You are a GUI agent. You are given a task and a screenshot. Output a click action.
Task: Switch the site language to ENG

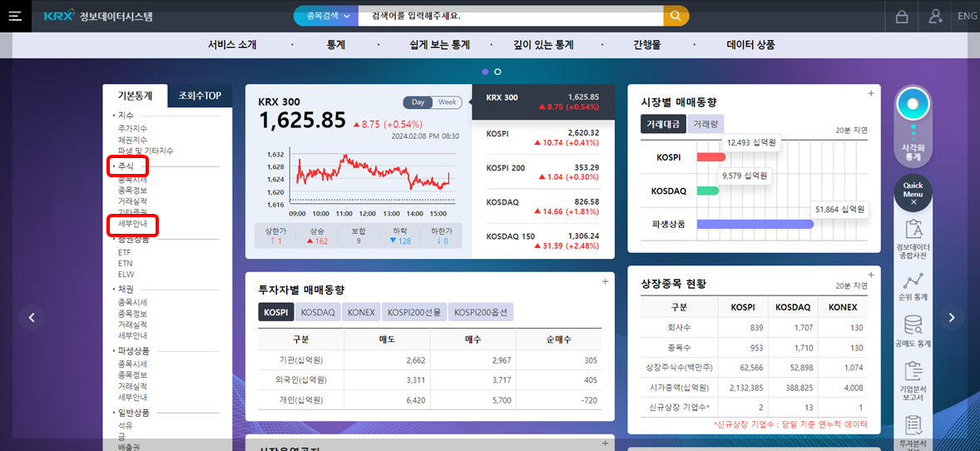coord(967,17)
